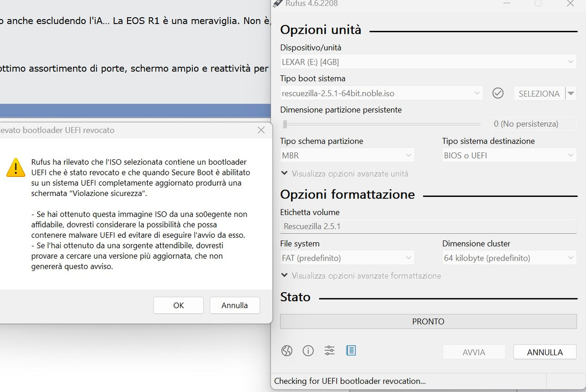Click the persistence size field showing 0

click(534, 124)
